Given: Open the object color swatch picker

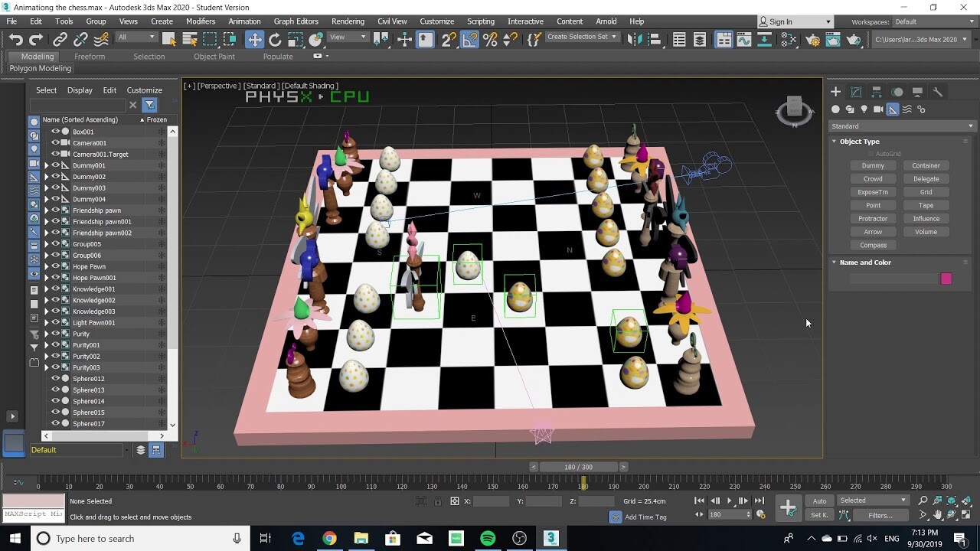Looking at the screenshot, I should coord(946,278).
